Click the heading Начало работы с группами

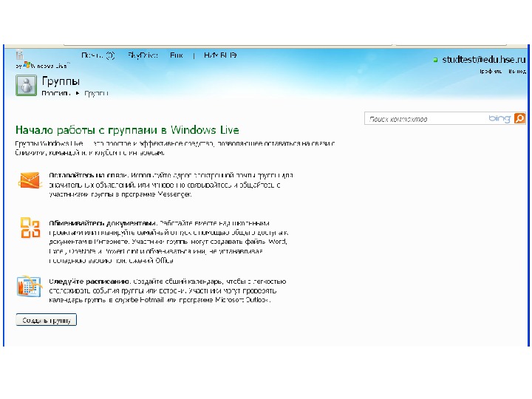127,130
